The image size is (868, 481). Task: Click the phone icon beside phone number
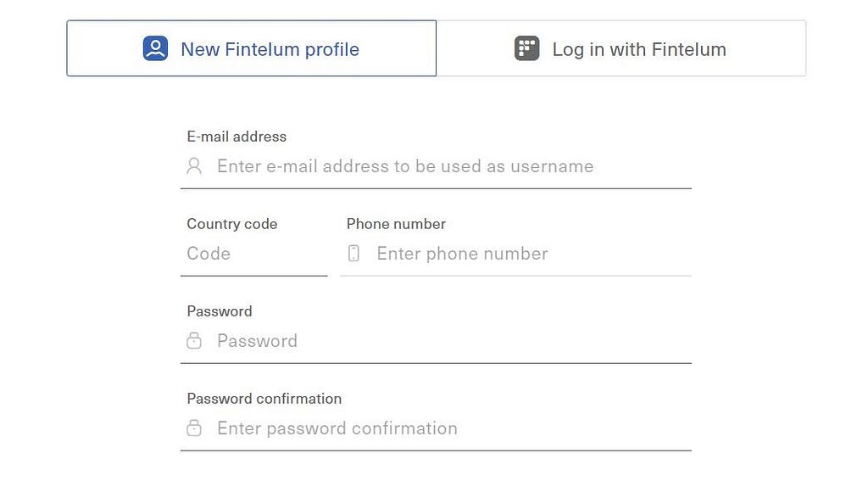click(x=354, y=253)
